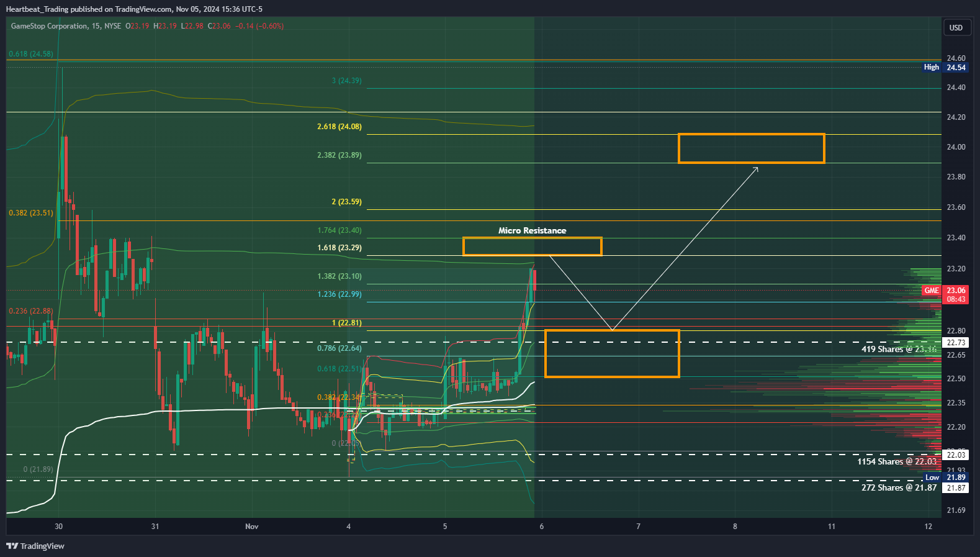Image resolution: width=980 pixels, height=557 pixels.
Task: Click date 12 on the time axis
Action: [x=928, y=527]
